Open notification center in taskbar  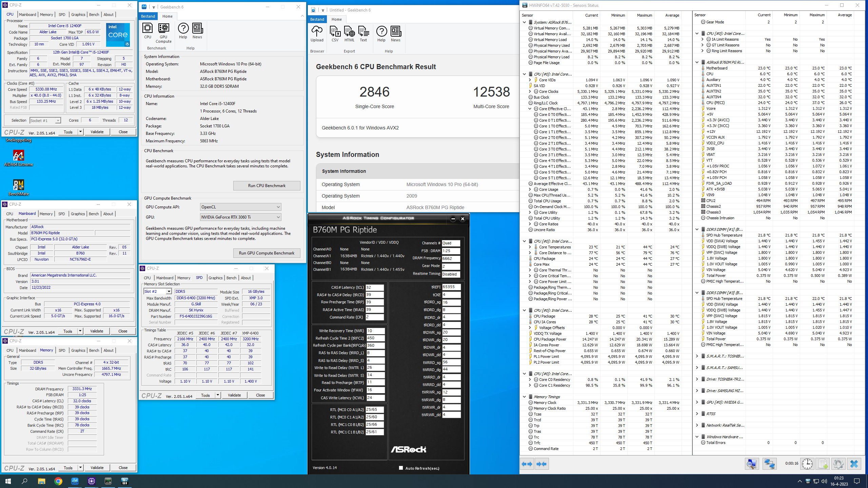[x=856, y=481]
